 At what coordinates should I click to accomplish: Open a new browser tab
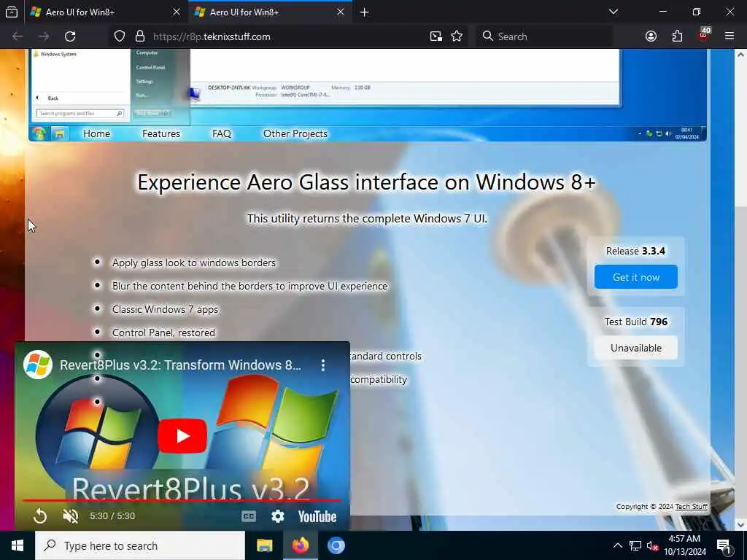point(365,12)
